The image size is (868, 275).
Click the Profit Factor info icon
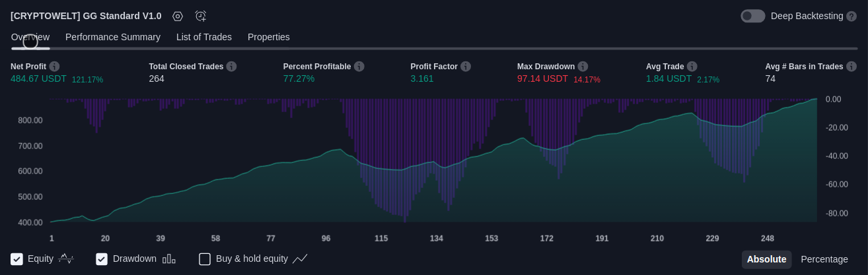coord(466,67)
